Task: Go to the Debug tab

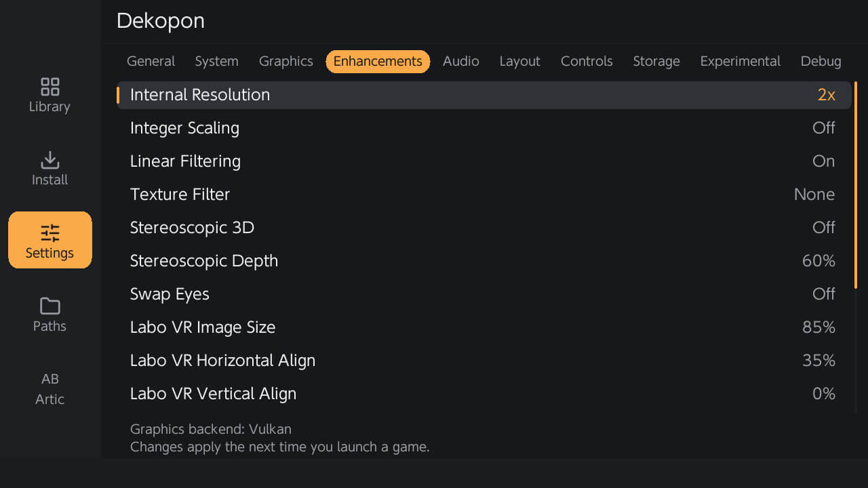Action: click(821, 61)
